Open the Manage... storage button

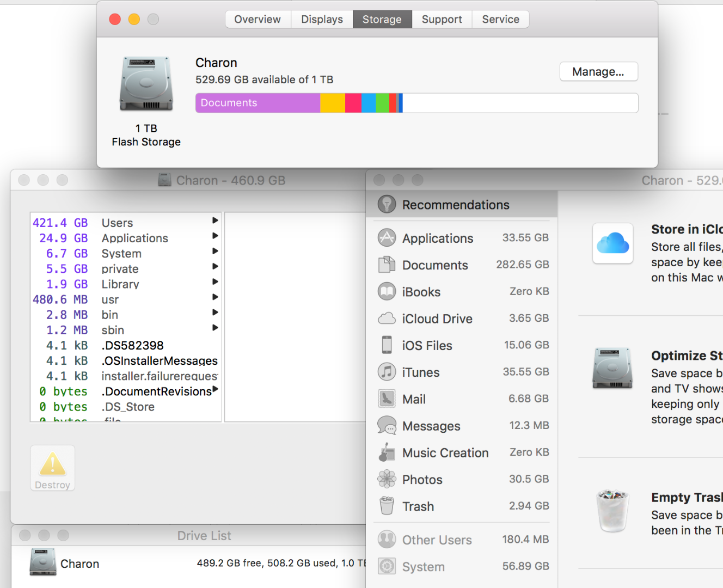point(598,71)
